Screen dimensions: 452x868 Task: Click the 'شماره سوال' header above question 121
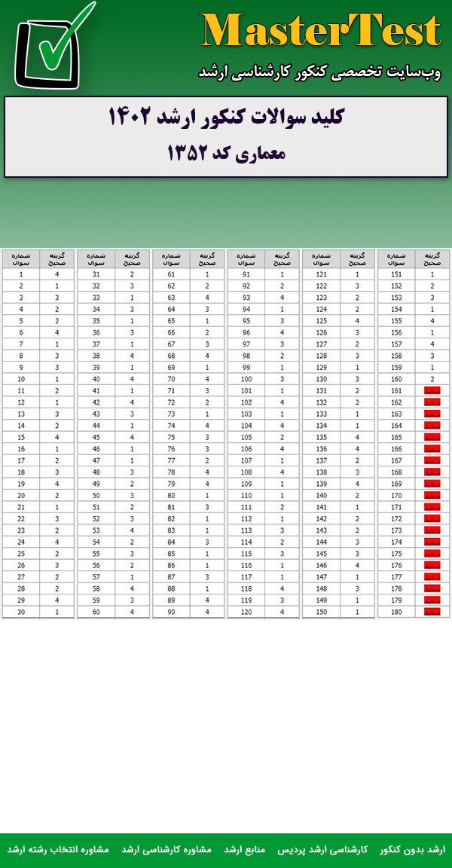tap(322, 259)
